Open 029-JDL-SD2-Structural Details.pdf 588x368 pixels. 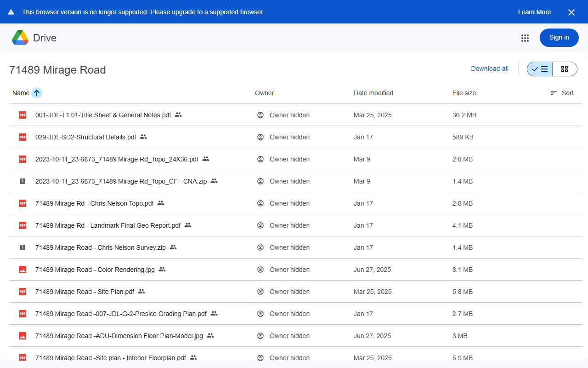coord(86,137)
